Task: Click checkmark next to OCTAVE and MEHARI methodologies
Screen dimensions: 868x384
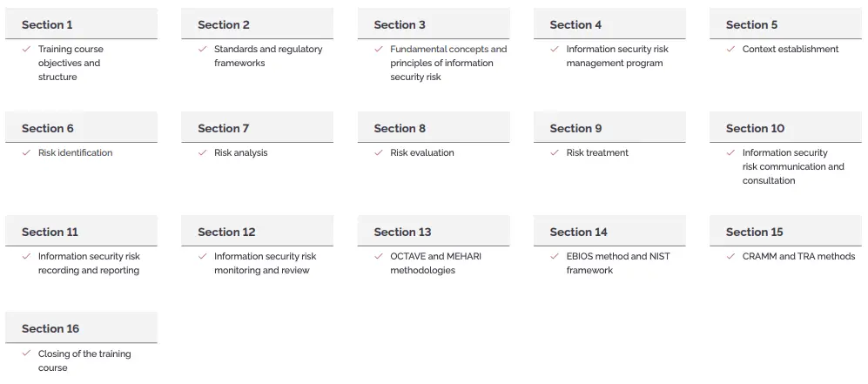Action: point(378,256)
